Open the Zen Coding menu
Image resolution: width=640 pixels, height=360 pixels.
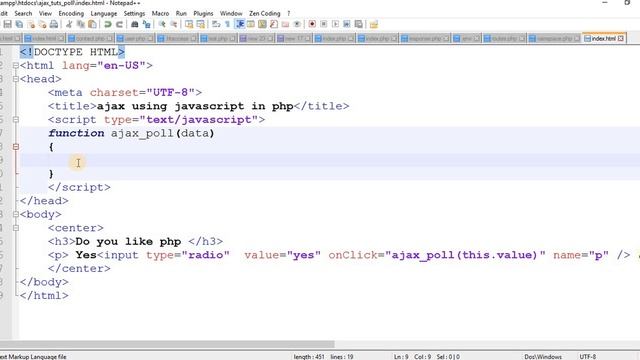264,13
